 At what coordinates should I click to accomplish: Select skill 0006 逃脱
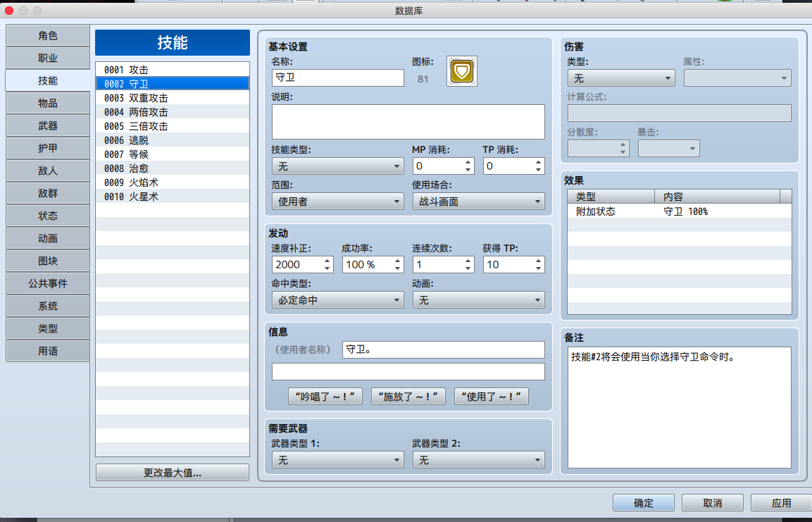point(173,140)
